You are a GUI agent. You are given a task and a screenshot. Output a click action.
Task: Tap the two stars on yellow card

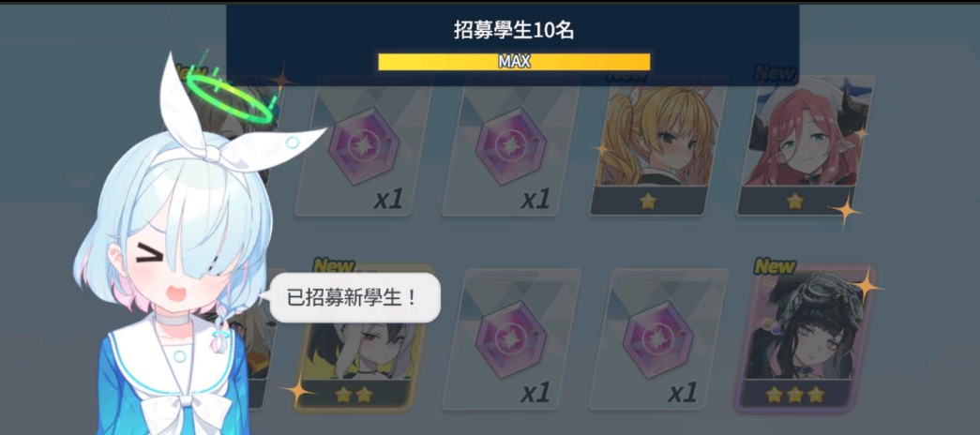[x=354, y=395]
